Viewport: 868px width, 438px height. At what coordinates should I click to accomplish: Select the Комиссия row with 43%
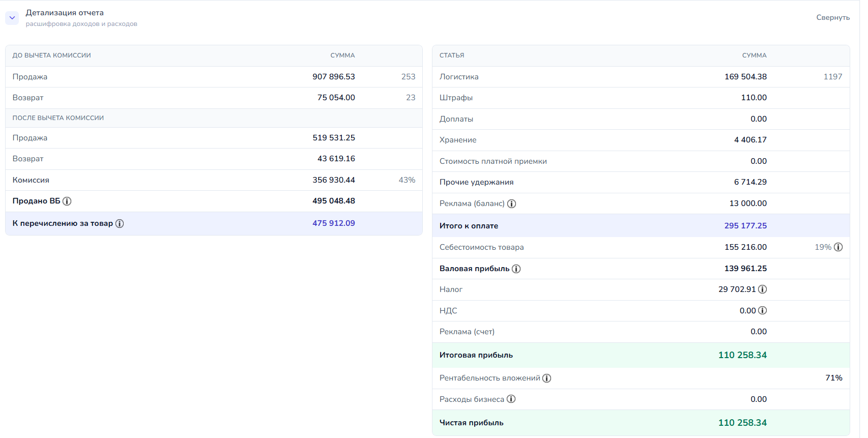tap(214, 180)
